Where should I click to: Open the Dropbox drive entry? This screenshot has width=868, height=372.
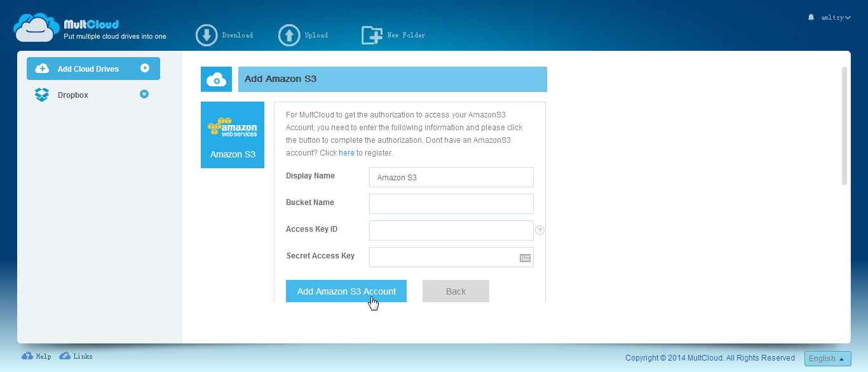coord(93,95)
